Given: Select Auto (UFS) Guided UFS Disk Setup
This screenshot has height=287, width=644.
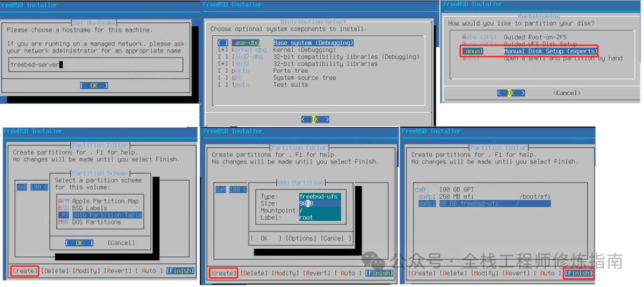Looking at the screenshot, I should tap(519, 44).
